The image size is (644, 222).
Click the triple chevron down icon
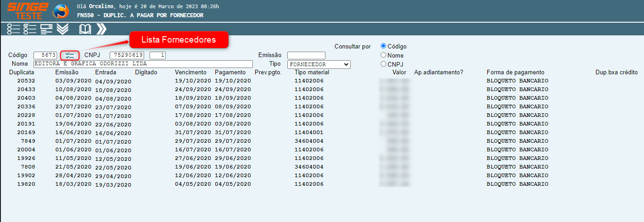(x=63, y=29)
